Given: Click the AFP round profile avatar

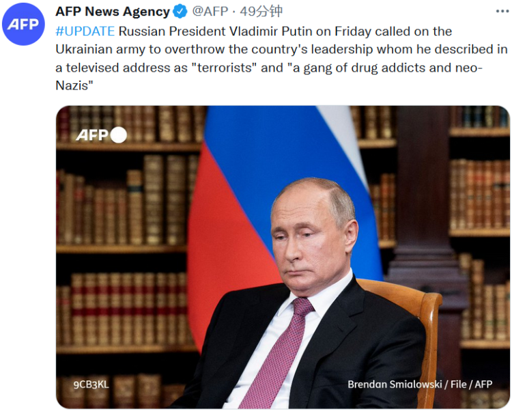Looking at the screenshot, I should point(23,24).
